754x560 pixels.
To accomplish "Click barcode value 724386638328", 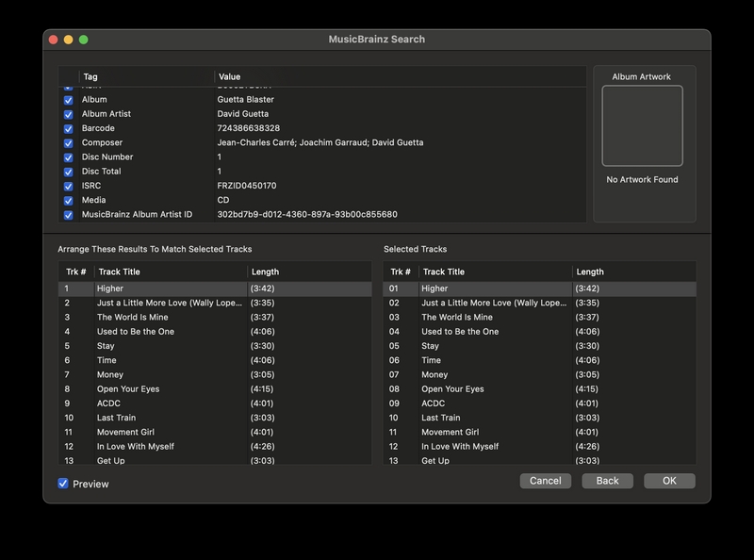I will 248,128.
